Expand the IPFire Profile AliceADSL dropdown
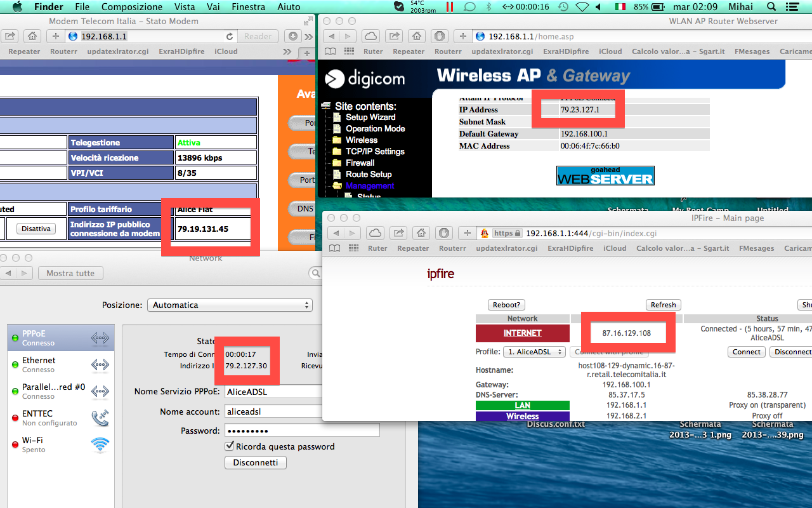 (x=533, y=352)
